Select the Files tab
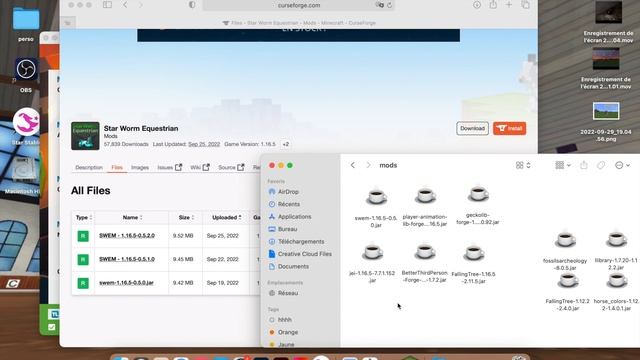This screenshot has width=640, height=360. coord(117,167)
